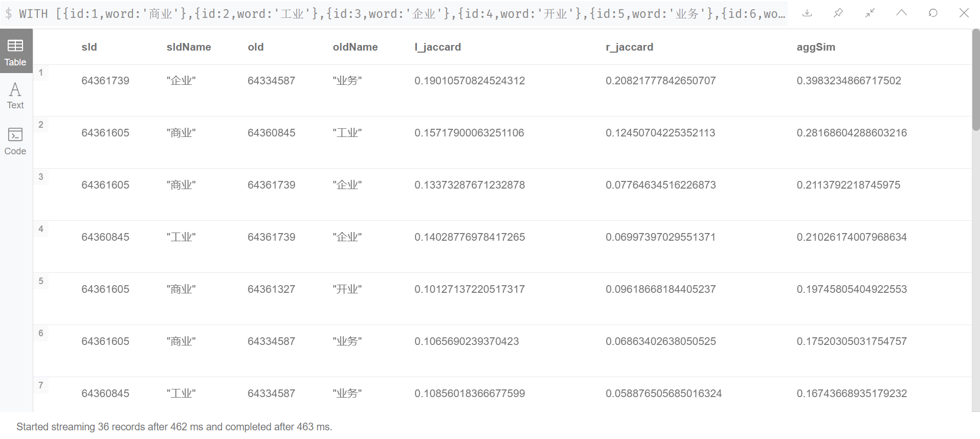This screenshot has height=439, width=980.
Task: Click r_jaccard value 0.20821777842650707
Action: click(x=661, y=81)
